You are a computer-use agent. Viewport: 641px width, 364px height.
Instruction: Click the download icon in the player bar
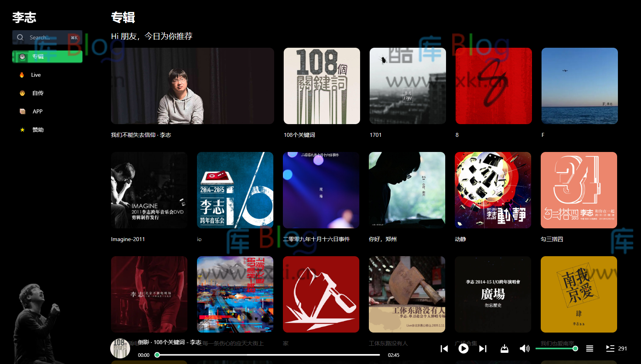504,348
